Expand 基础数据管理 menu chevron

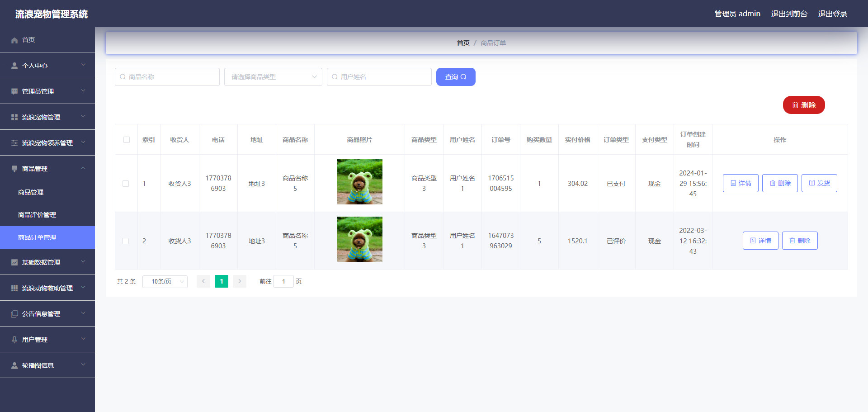[83, 261]
